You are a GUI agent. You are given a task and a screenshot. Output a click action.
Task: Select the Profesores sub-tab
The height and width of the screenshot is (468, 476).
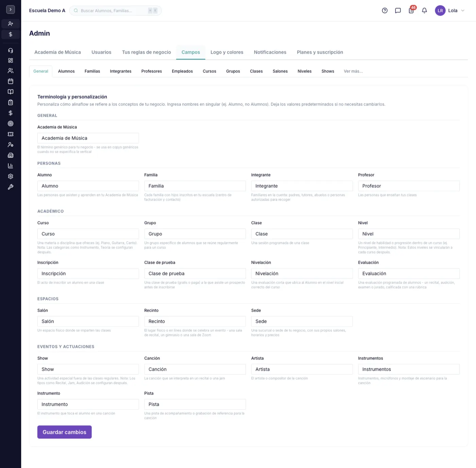coord(152,71)
